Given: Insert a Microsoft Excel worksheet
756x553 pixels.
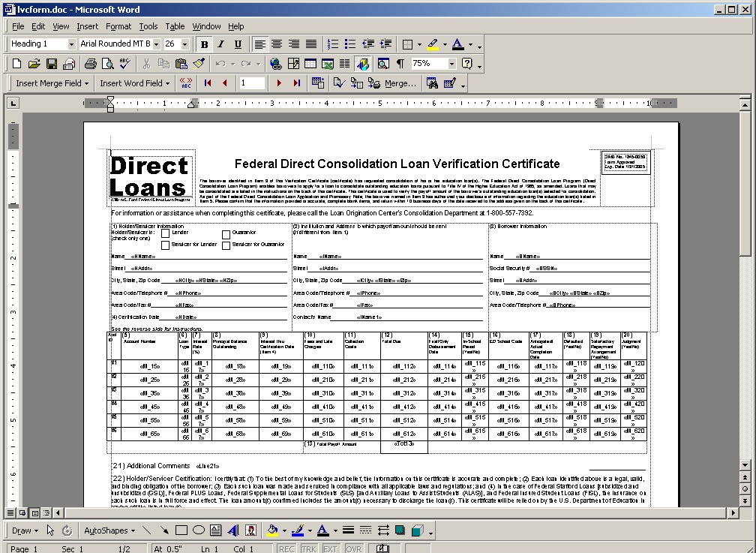Looking at the screenshot, I should (x=328, y=64).
